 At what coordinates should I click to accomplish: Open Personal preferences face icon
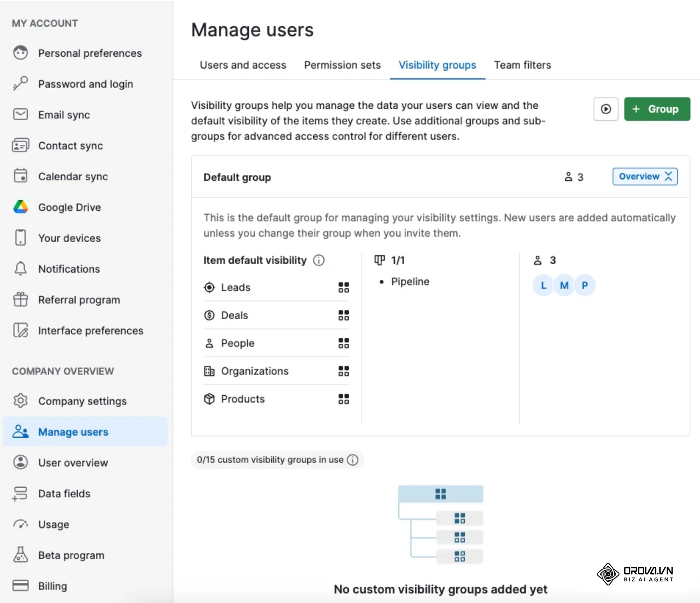click(x=20, y=53)
